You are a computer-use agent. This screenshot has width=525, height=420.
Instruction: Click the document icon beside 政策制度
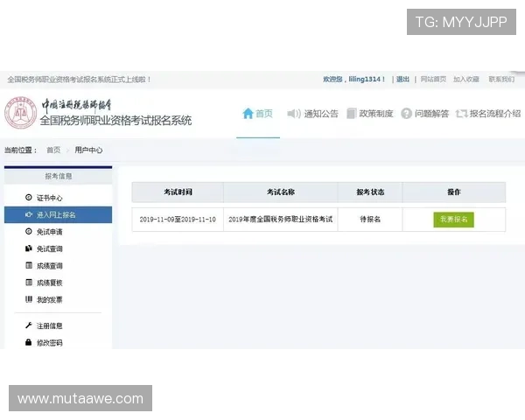[x=351, y=114]
